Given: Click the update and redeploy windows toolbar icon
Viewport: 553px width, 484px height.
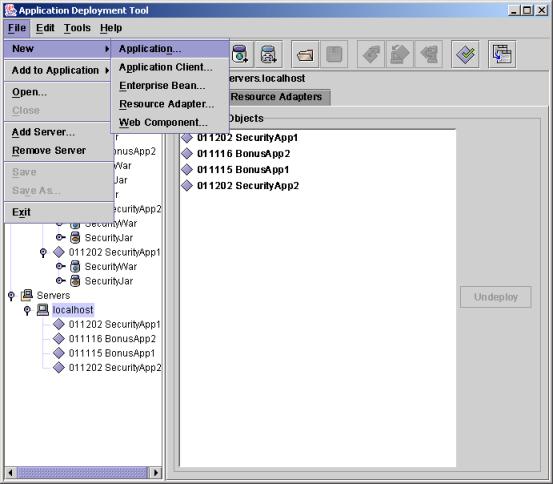Looking at the screenshot, I should click(x=502, y=54).
